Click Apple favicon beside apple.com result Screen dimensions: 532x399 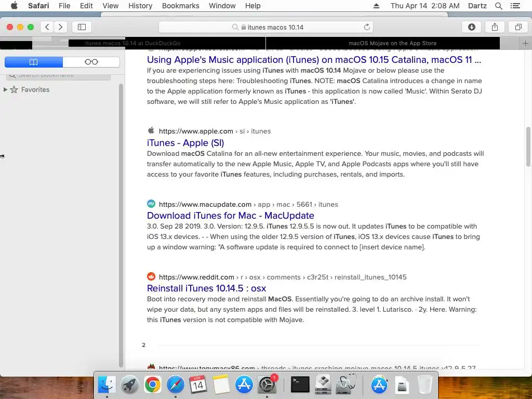click(151, 130)
